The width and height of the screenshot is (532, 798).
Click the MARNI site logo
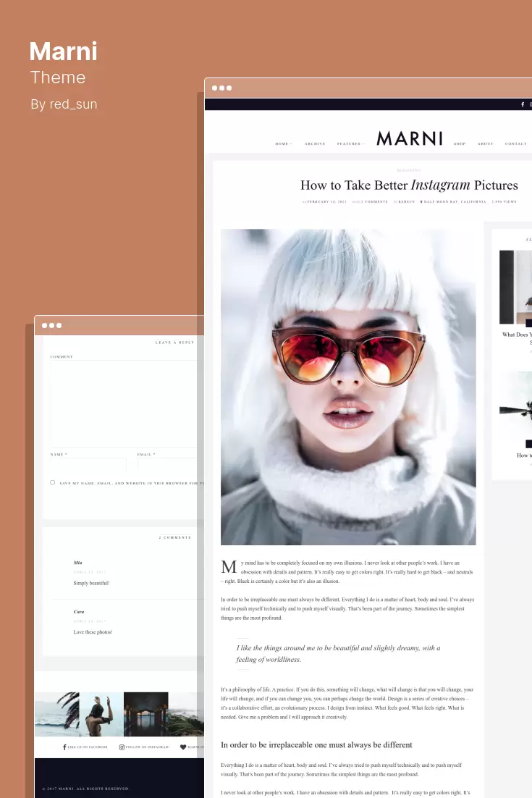click(x=410, y=138)
